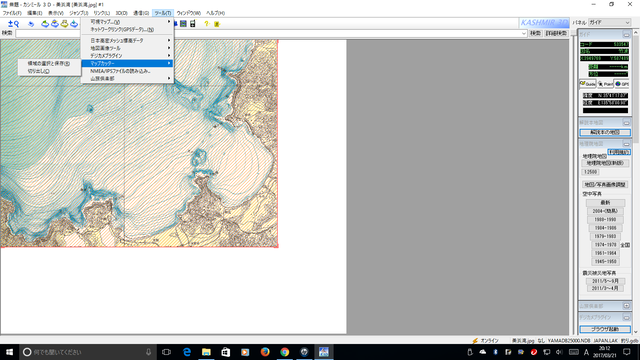The image size is (640, 360).
Task: Click the 最新 aerial photo button
Action: coord(605,202)
